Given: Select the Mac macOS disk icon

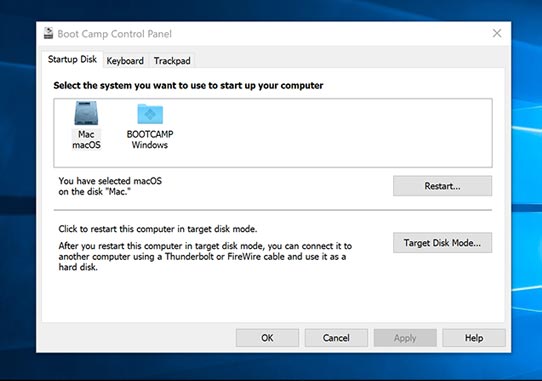Looking at the screenshot, I should pos(86,113).
